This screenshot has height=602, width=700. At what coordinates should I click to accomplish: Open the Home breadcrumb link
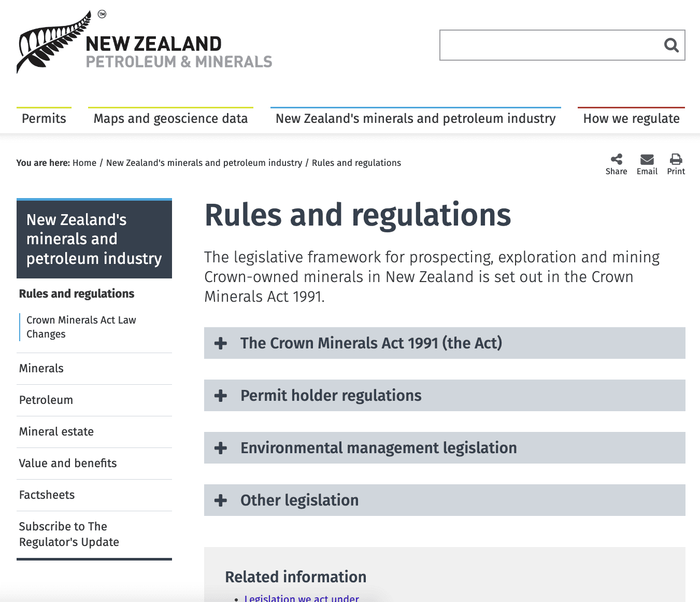(84, 162)
